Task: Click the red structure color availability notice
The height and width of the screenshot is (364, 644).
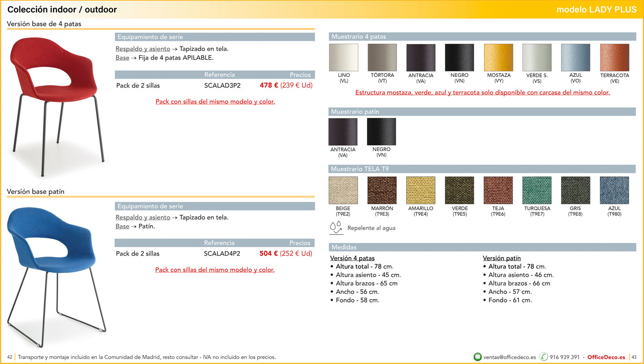Action: [482, 92]
